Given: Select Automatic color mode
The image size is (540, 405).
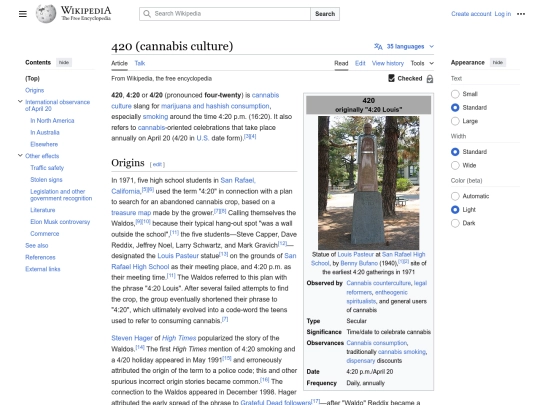Looking at the screenshot, I should [455, 196].
